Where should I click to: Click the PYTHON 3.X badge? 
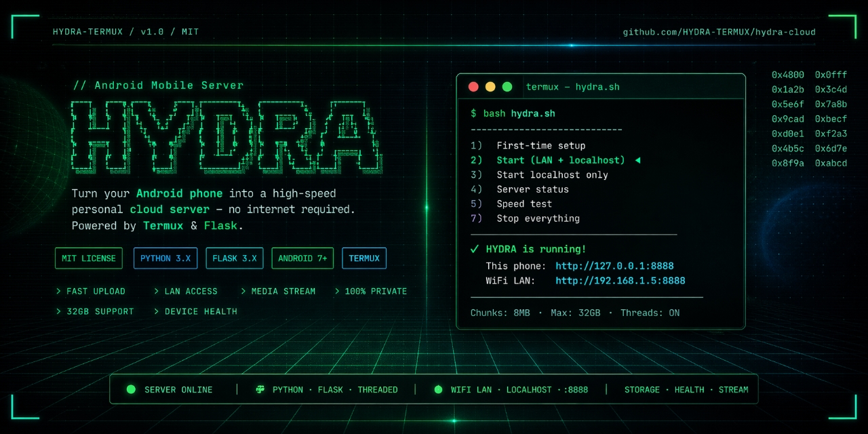[165, 258]
